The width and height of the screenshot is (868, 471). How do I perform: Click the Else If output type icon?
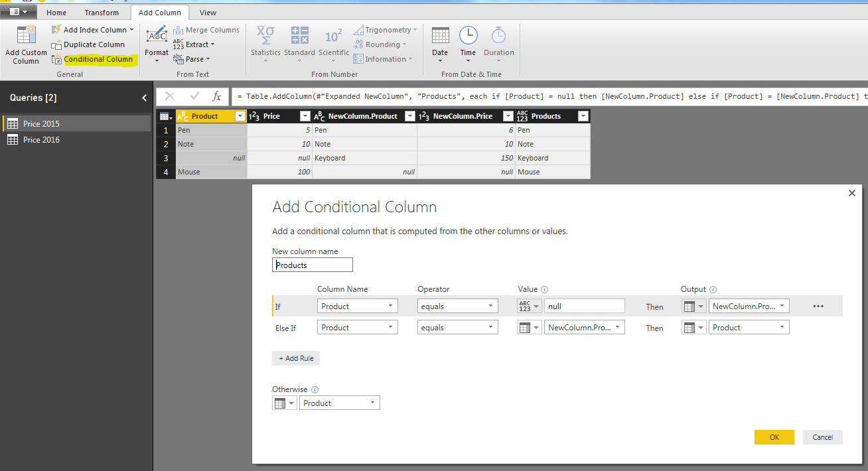(x=694, y=327)
